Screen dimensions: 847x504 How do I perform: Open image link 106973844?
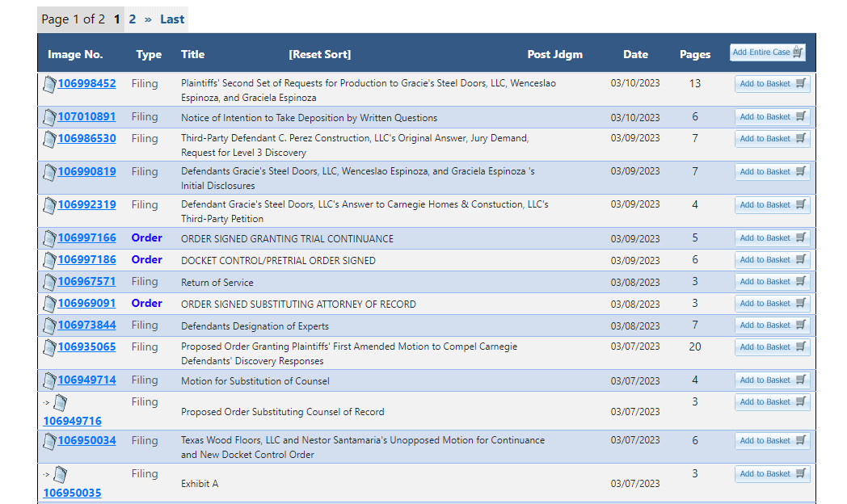pyautogui.click(x=87, y=325)
